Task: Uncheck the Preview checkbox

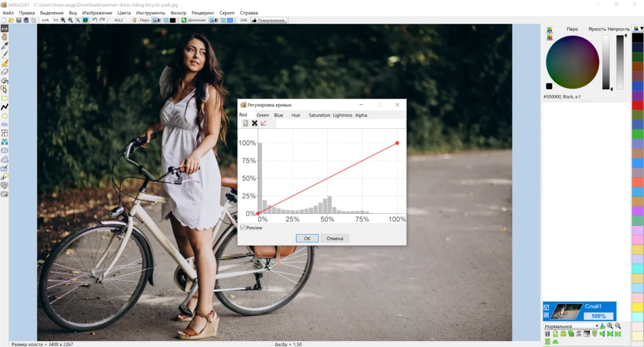Action: 243,228
